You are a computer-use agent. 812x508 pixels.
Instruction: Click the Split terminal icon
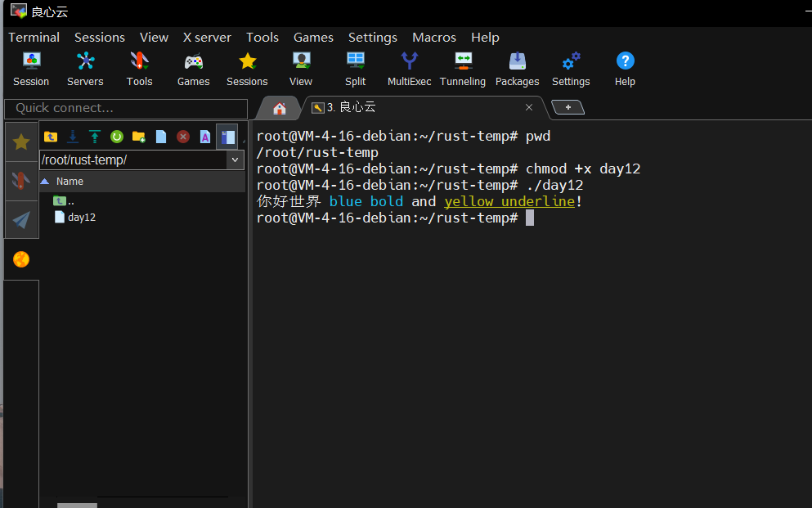pos(355,69)
